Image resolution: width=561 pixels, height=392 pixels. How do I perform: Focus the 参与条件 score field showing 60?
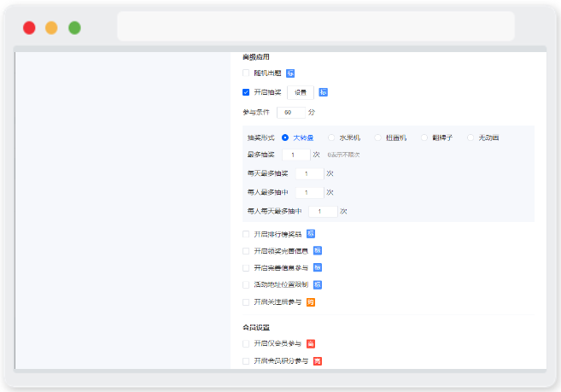291,113
